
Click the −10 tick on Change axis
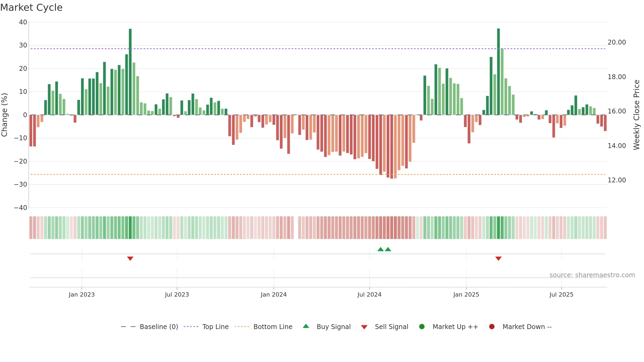[21, 138]
